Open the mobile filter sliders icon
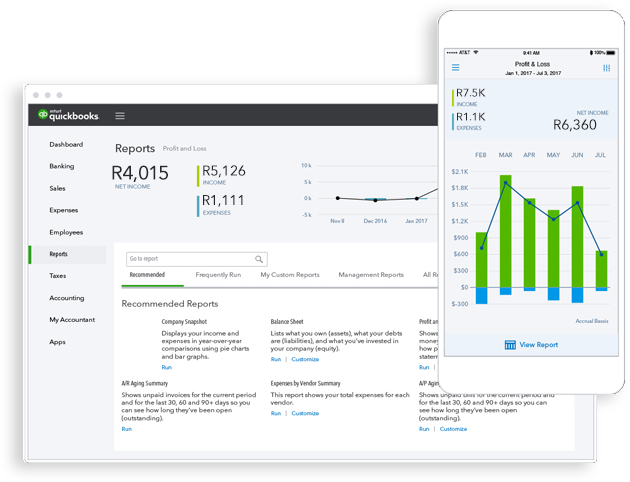This screenshot has height=482, width=630. [606, 68]
